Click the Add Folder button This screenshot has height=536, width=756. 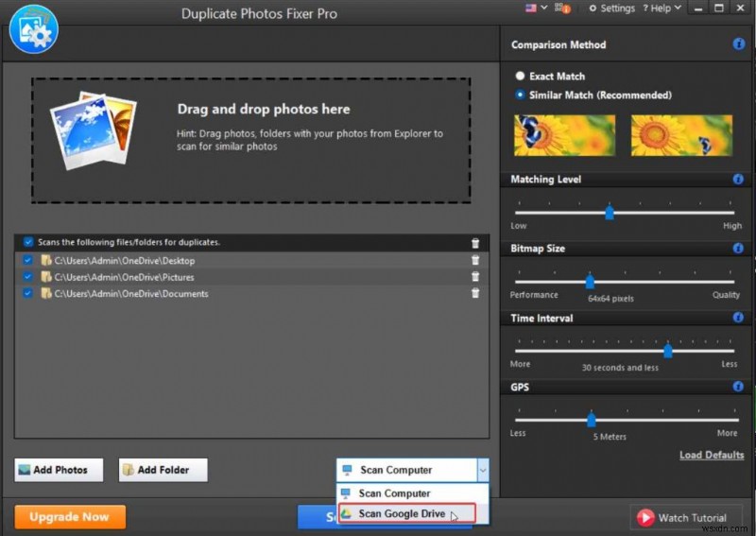(163, 470)
